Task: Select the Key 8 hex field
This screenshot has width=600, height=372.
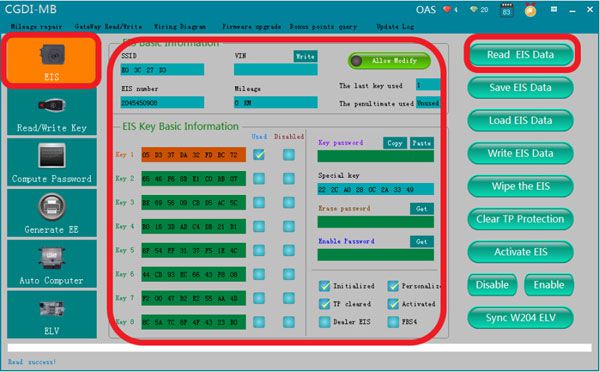Action: coord(194,322)
